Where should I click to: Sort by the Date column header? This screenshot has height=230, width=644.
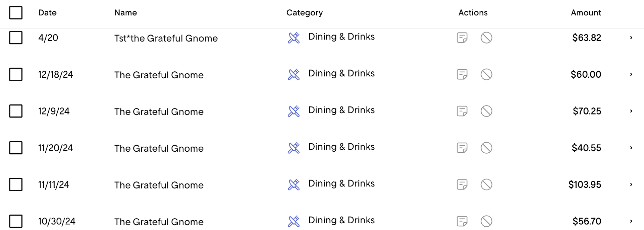tap(47, 13)
